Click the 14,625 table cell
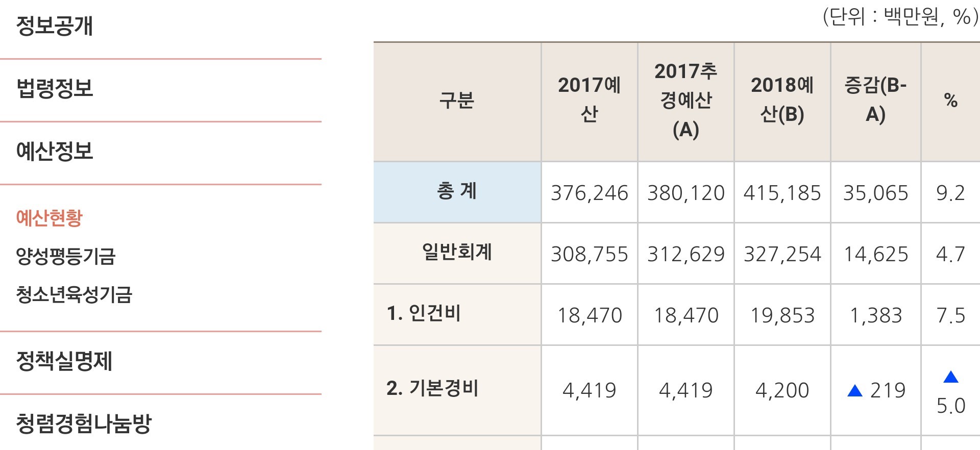This screenshot has width=980, height=450. pos(875,254)
